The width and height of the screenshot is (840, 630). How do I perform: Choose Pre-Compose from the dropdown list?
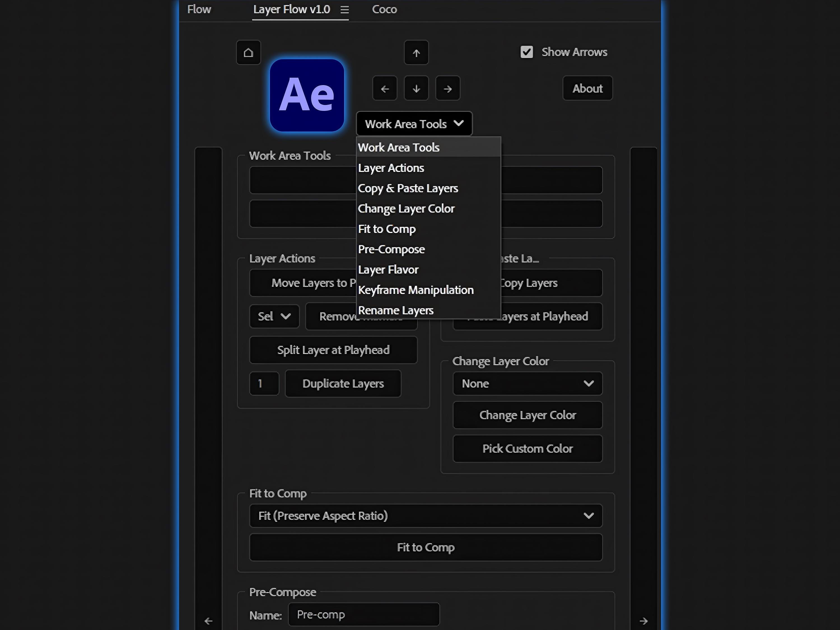point(429,249)
